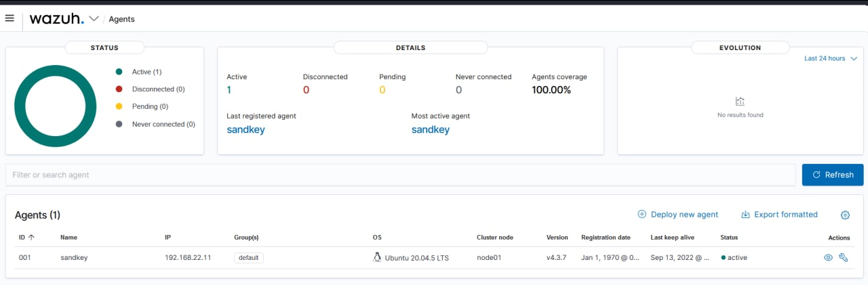Click the Active agents count number
868x285 pixels.
coord(229,90)
